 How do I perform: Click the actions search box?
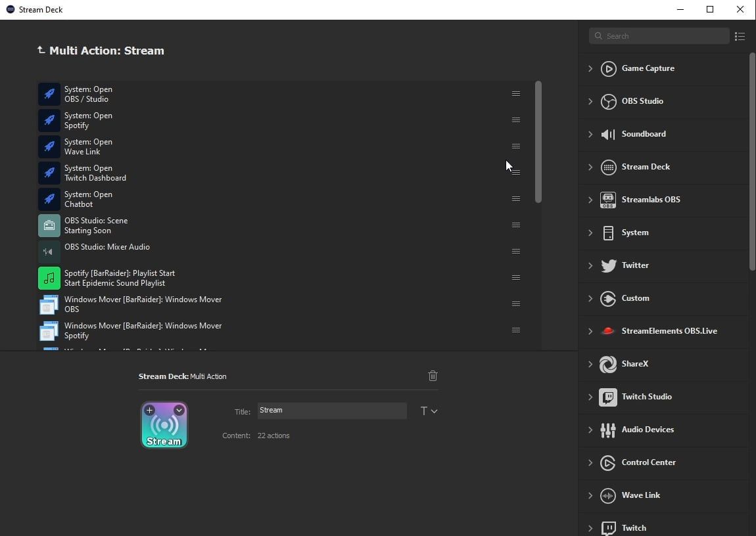[x=659, y=36]
